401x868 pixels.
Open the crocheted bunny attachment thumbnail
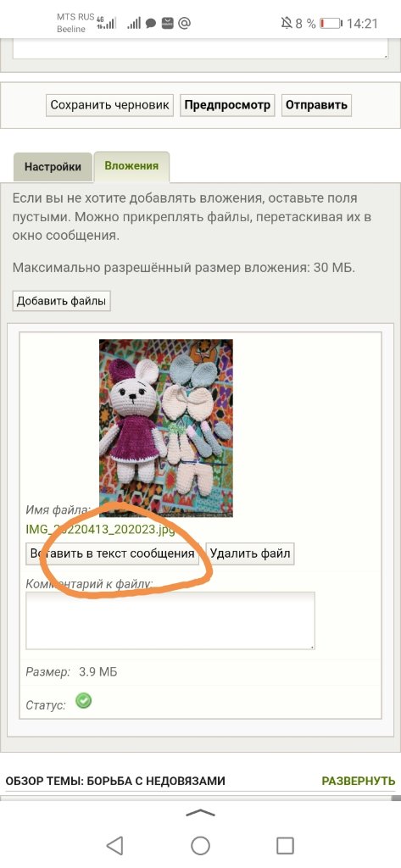(165, 428)
